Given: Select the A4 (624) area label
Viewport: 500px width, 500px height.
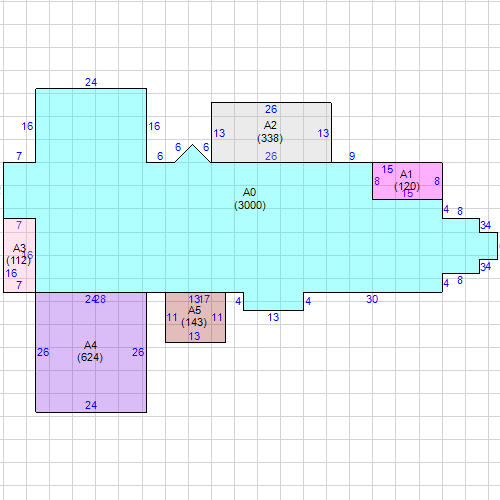Looking at the screenshot, I should tap(90, 351).
